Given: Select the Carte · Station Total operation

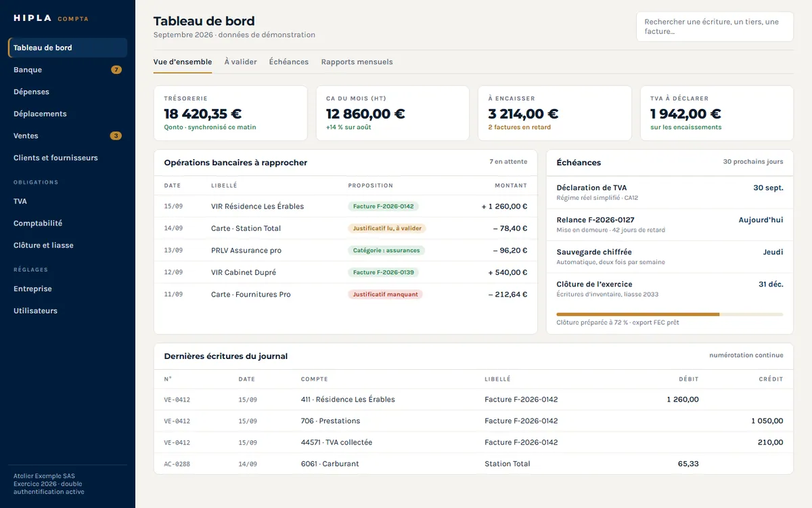Looking at the screenshot, I should point(346,228).
